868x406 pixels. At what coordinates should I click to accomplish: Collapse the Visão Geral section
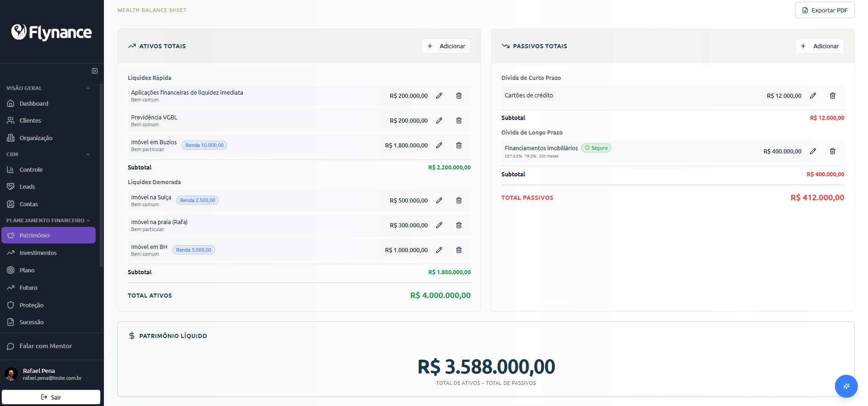tap(88, 88)
